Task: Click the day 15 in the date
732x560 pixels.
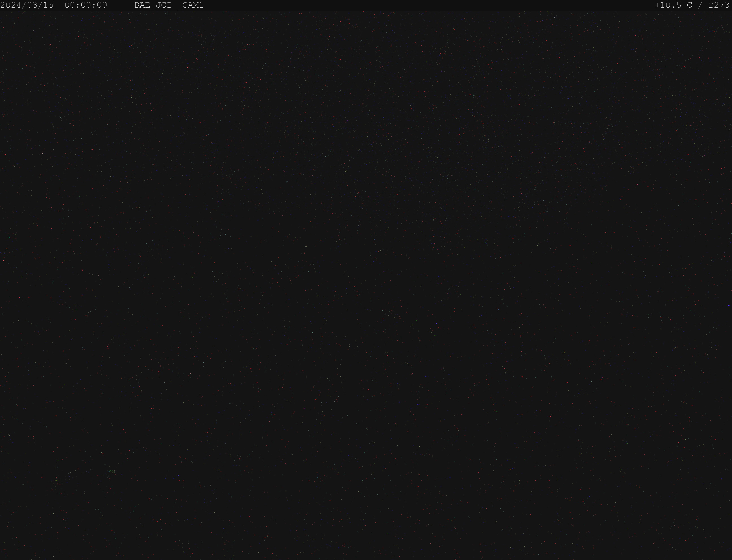Action: click(x=48, y=5)
